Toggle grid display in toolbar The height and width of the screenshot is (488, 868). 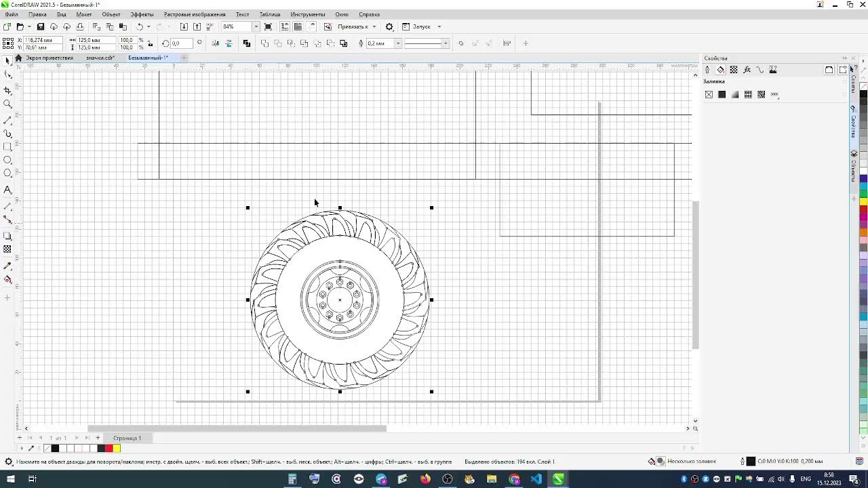[x=298, y=26]
